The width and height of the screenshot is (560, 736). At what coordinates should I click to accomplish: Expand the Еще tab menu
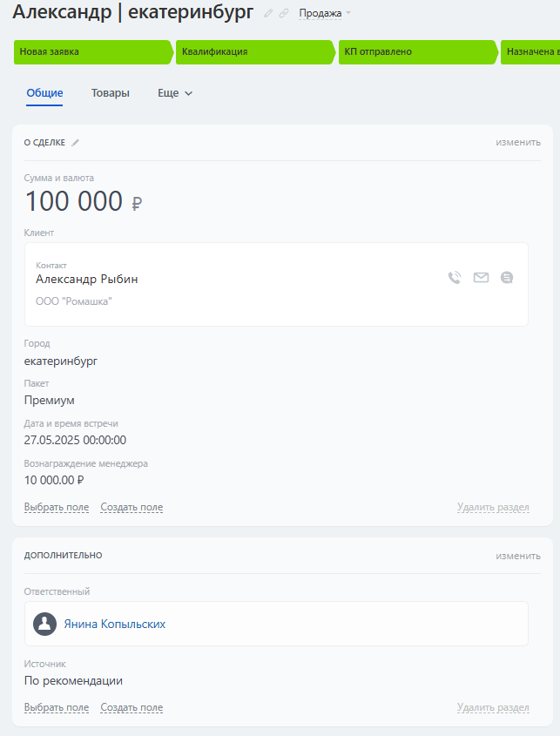coord(174,93)
